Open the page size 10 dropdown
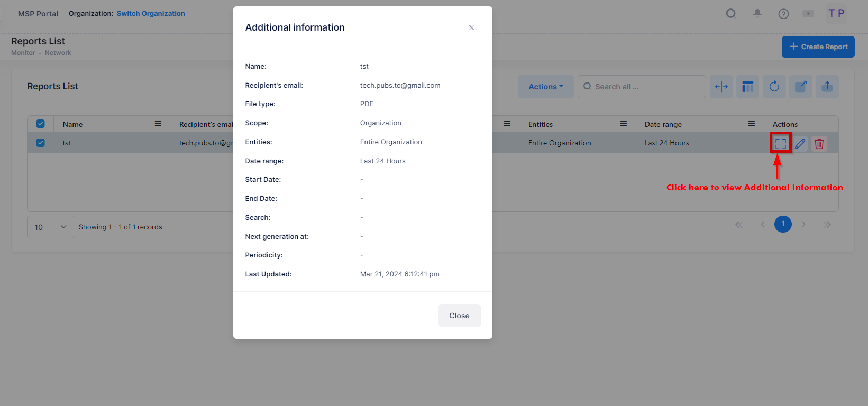 click(x=51, y=227)
